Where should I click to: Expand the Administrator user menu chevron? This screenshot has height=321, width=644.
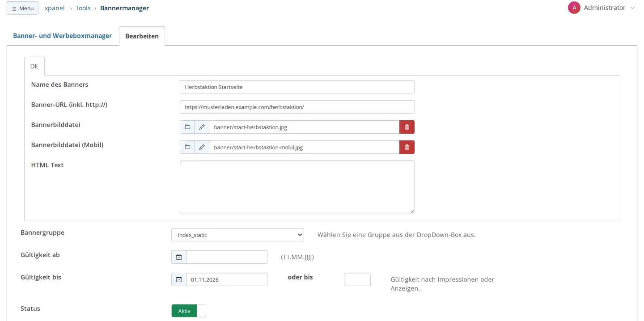coord(632,8)
